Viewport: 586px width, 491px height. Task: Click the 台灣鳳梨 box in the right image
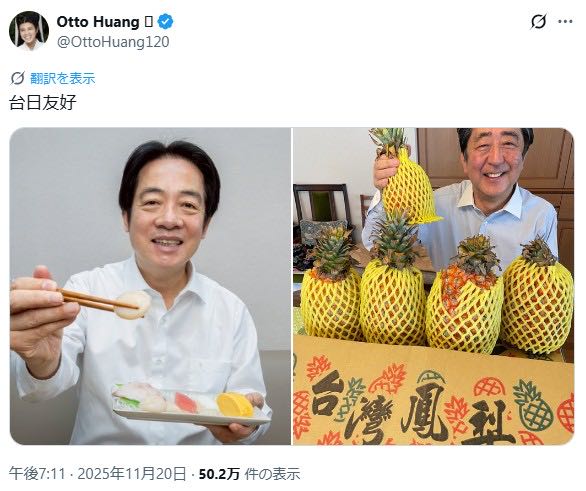[x=434, y=392]
